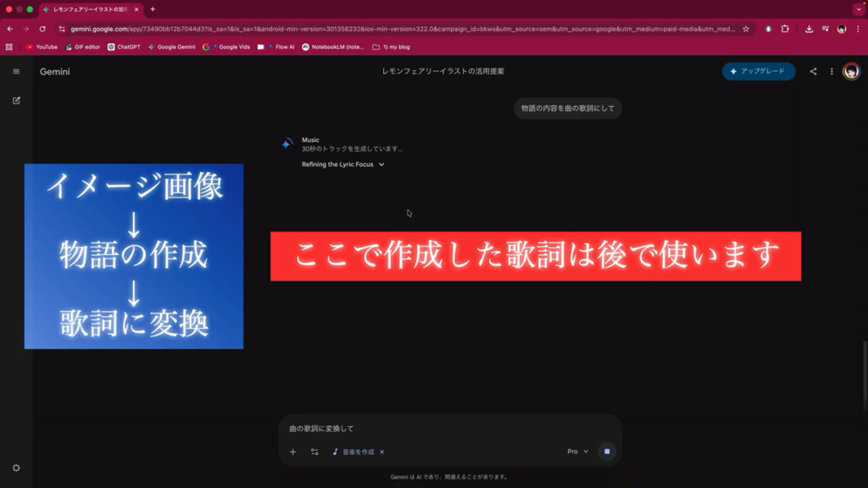
Task: Open the tab search dropdown in Chrome
Action: (x=858, y=9)
